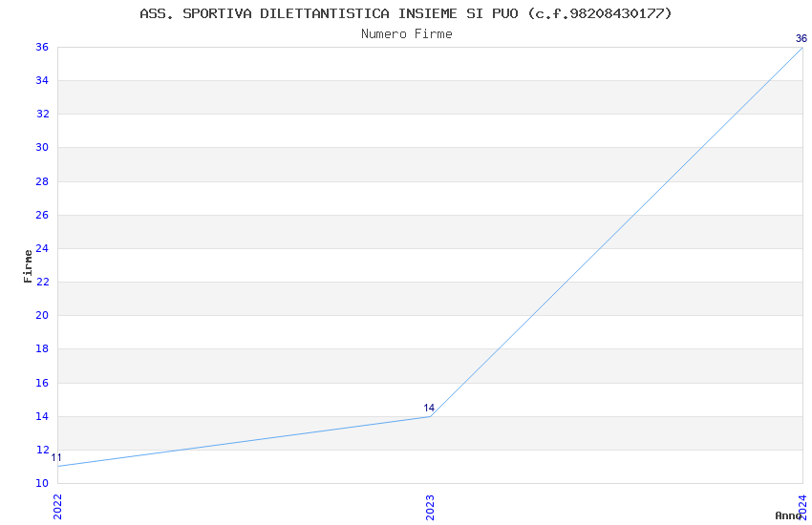Image resolution: width=812 pixels, height=525 pixels.
Task: Click the y-axis tick label 26
Action: click(x=42, y=215)
